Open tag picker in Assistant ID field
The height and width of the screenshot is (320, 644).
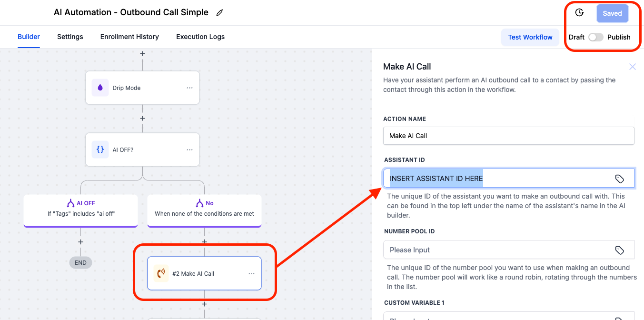[x=619, y=179]
